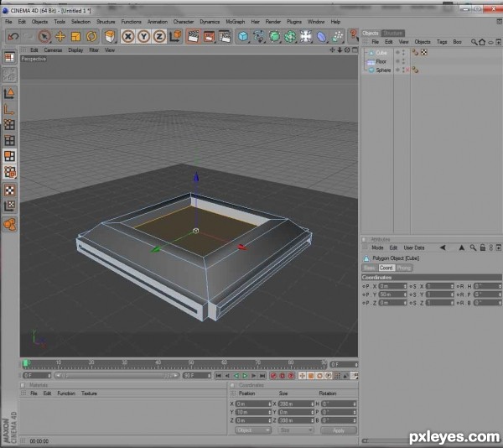The height and width of the screenshot is (448, 503).
Task: Switch to Model mode in left toolbar
Action: tap(9, 93)
